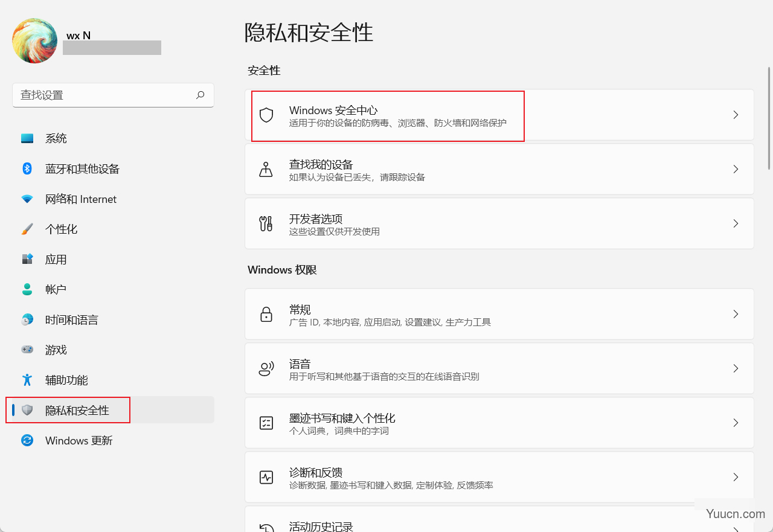
Task: Click the Inking and typing personalization icon
Action: pyautogui.click(x=266, y=423)
